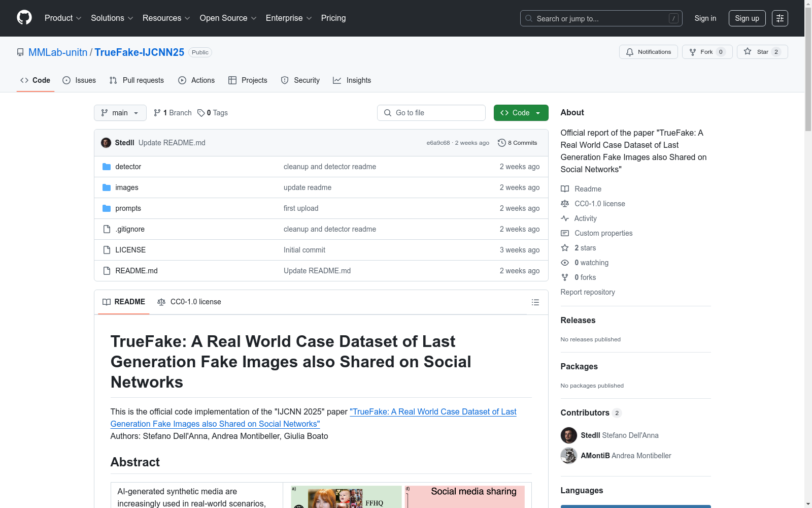Select the Code repository tab

[x=36, y=80]
